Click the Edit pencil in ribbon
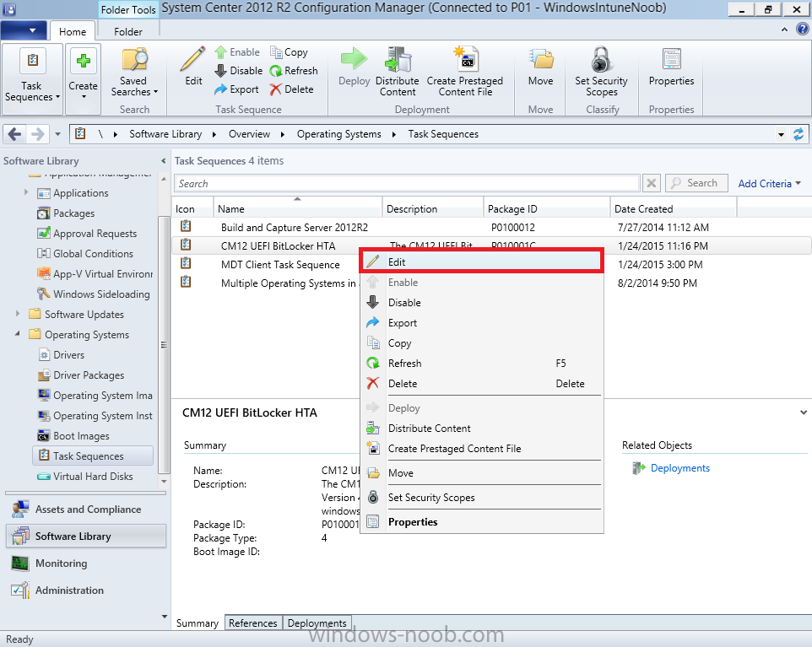 coord(193,67)
